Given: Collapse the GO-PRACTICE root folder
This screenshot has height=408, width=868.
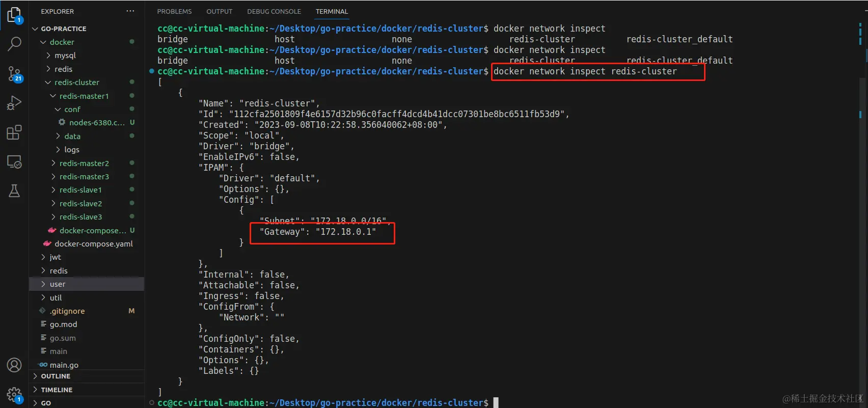Looking at the screenshot, I should click(35, 29).
